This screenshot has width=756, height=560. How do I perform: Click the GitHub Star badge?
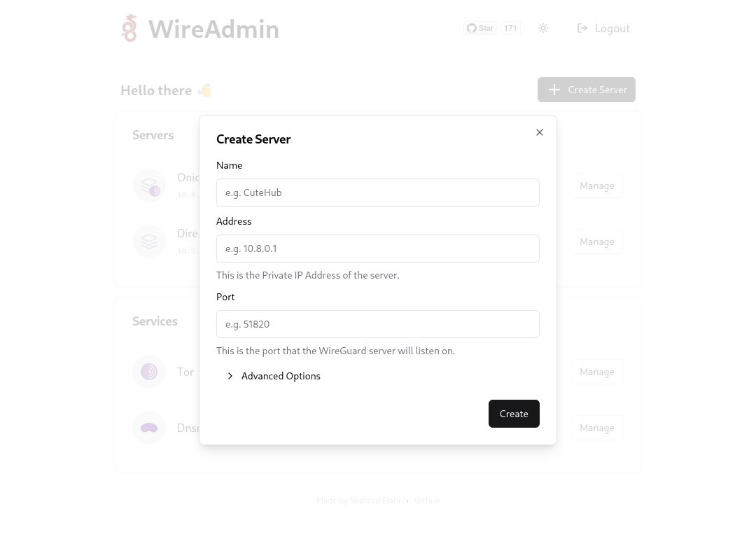tap(480, 28)
